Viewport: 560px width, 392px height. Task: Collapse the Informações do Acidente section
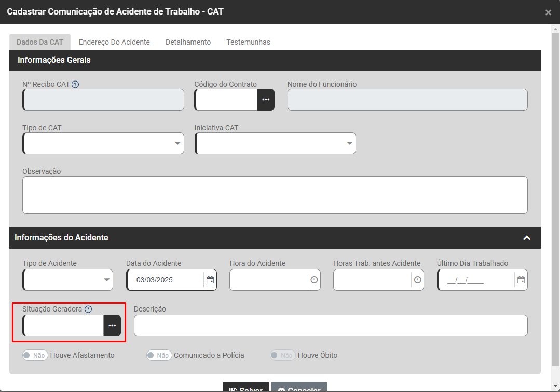coord(526,238)
